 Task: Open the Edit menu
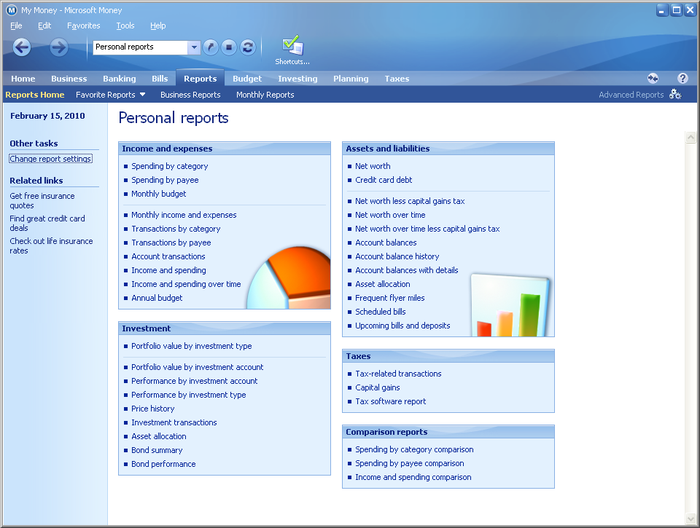pos(44,26)
